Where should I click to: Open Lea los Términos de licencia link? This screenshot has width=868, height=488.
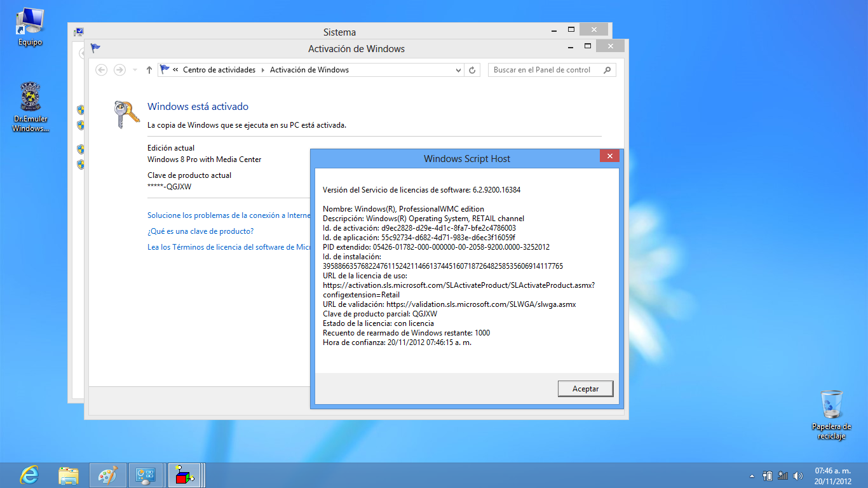click(x=229, y=247)
